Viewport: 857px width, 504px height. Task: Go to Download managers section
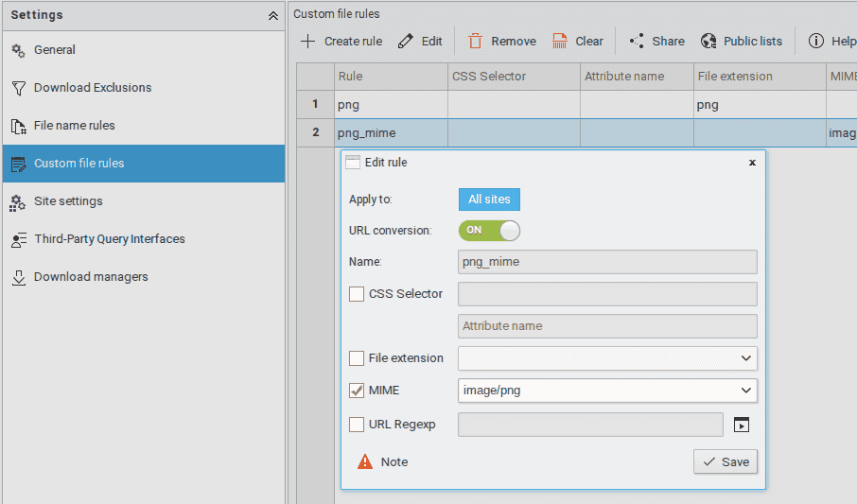[x=144, y=277]
